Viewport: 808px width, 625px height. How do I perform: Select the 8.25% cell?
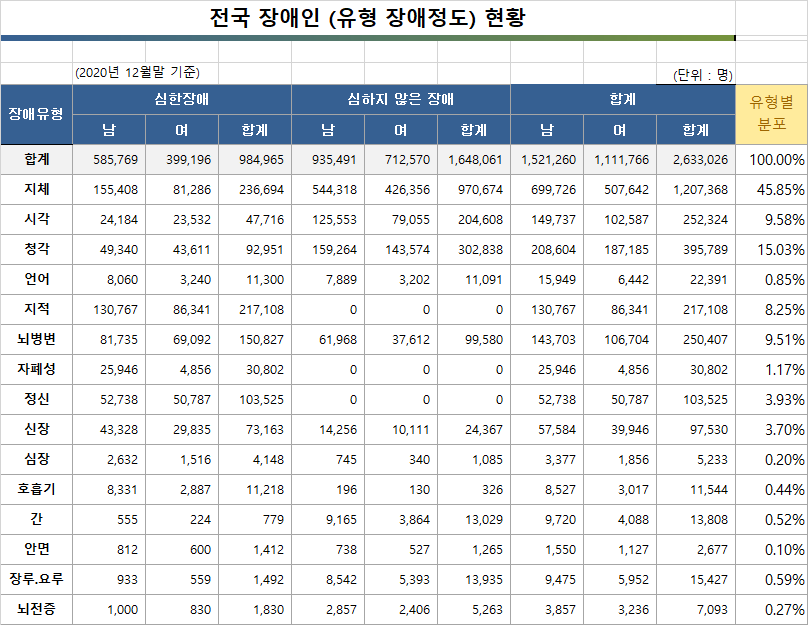pos(771,309)
